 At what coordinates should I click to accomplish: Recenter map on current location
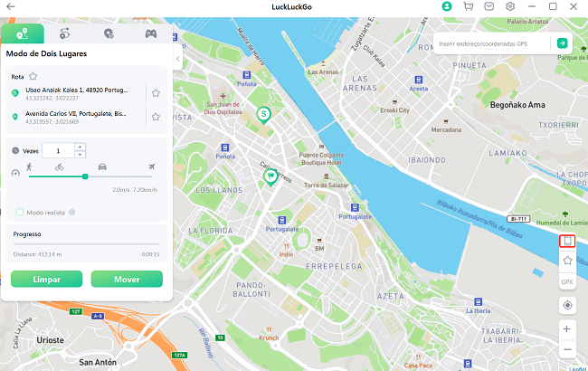pos(567,305)
